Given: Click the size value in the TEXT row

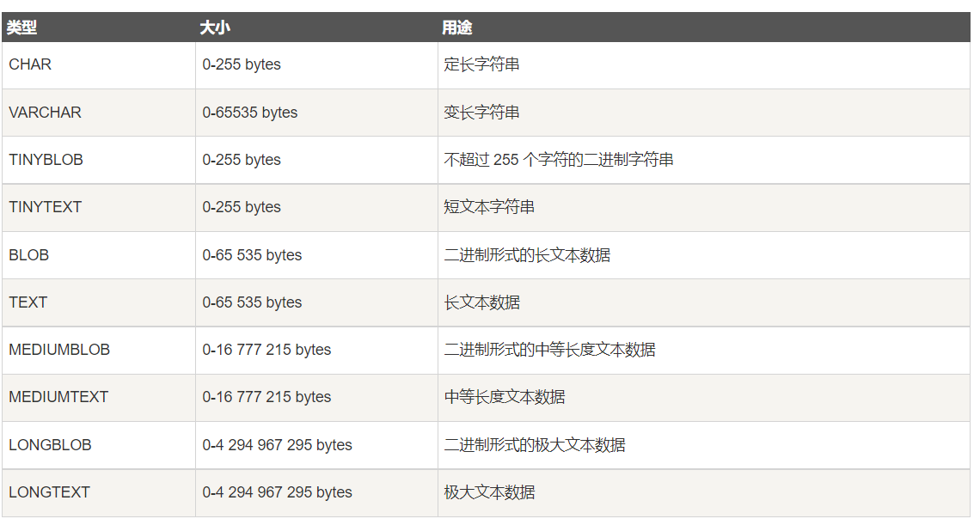Looking at the screenshot, I should [252, 302].
